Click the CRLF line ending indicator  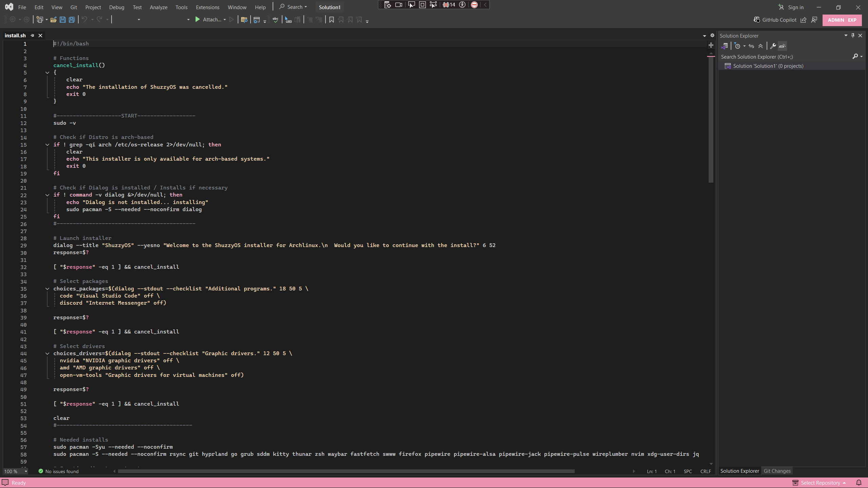pyautogui.click(x=706, y=471)
